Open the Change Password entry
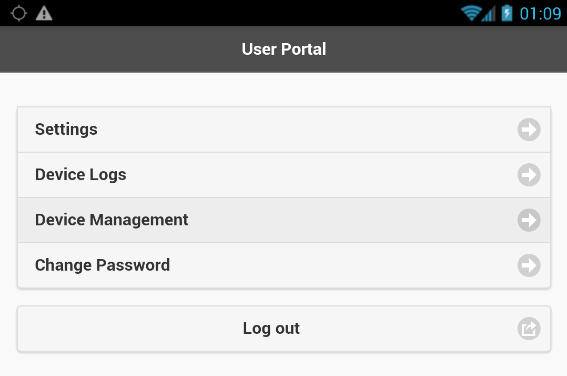This screenshot has height=376, width=567. point(284,265)
